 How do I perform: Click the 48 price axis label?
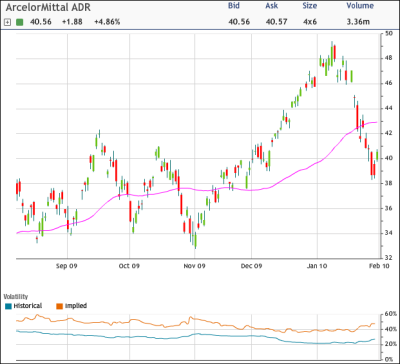[389, 59]
